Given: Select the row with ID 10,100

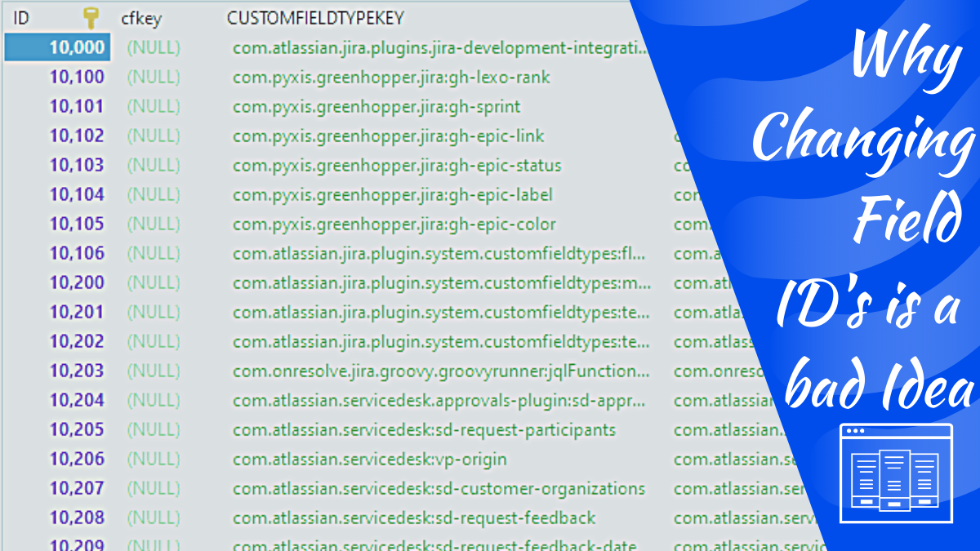Looking at the screenshot, I should [x=77, y=78].
